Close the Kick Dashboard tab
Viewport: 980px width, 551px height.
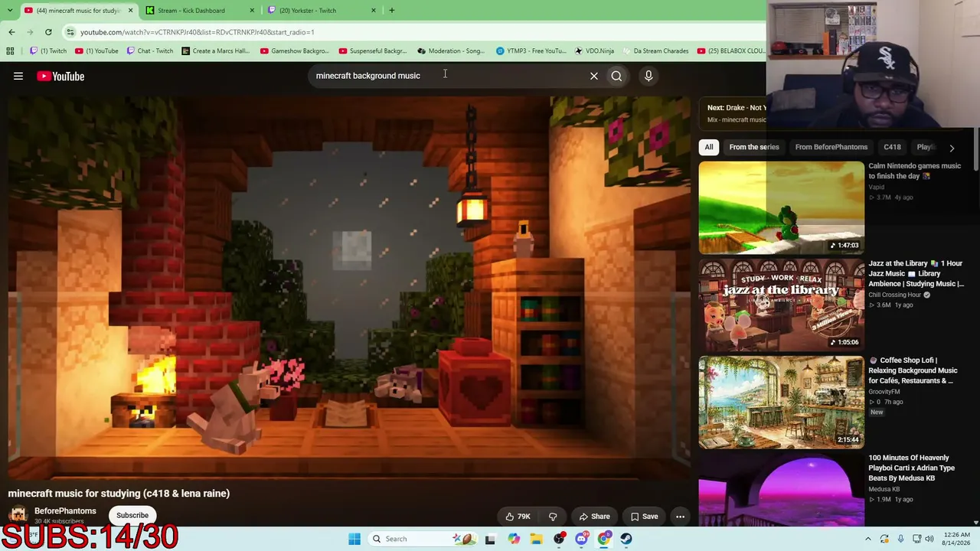[x=252, y=11]
